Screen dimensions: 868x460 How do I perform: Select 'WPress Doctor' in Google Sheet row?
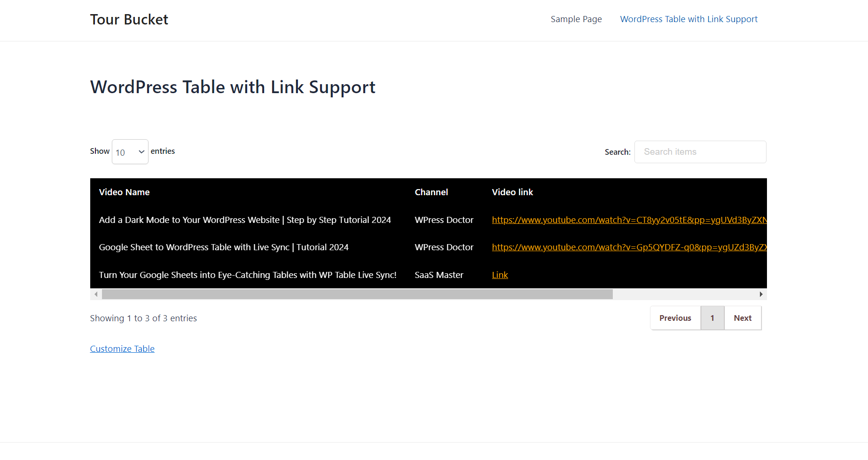pos(444,247)
